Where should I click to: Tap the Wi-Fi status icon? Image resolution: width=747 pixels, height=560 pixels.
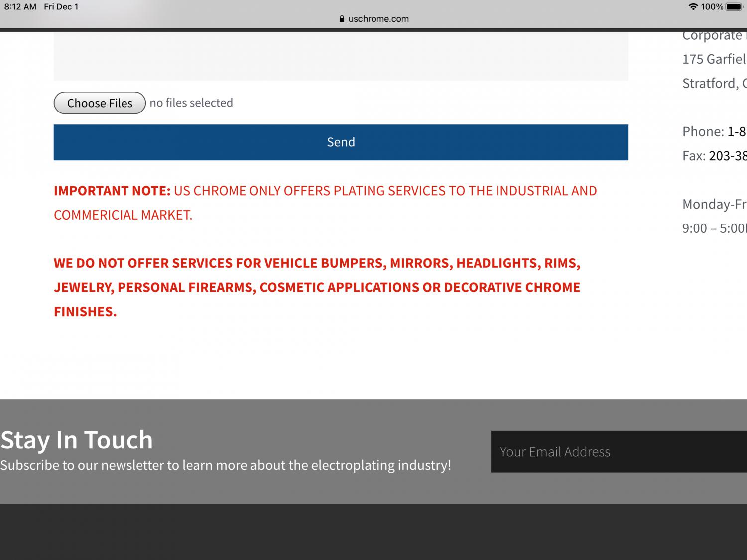click(693, 7)
